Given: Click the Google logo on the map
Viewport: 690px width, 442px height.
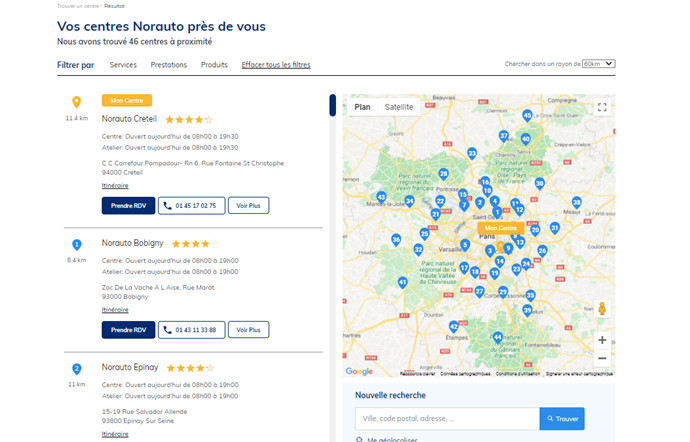Looking at the screenshot, I should point(359,371).
